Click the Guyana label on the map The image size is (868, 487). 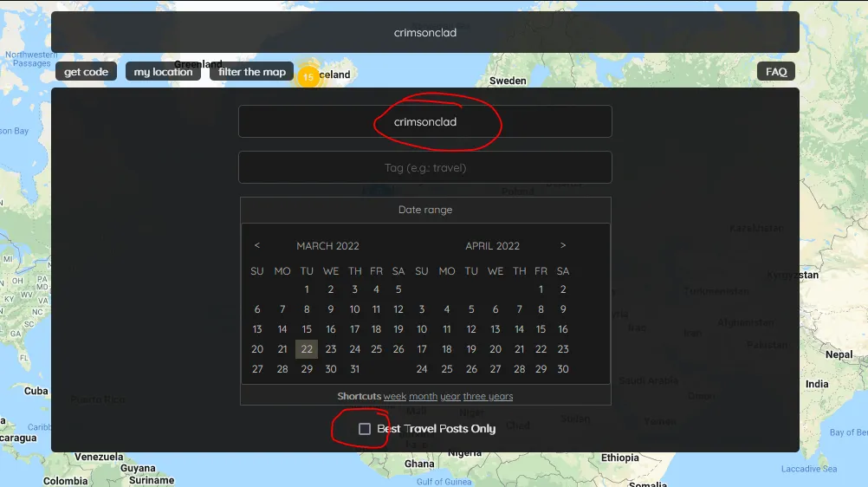pyautogui.click(x=138, y=469)
